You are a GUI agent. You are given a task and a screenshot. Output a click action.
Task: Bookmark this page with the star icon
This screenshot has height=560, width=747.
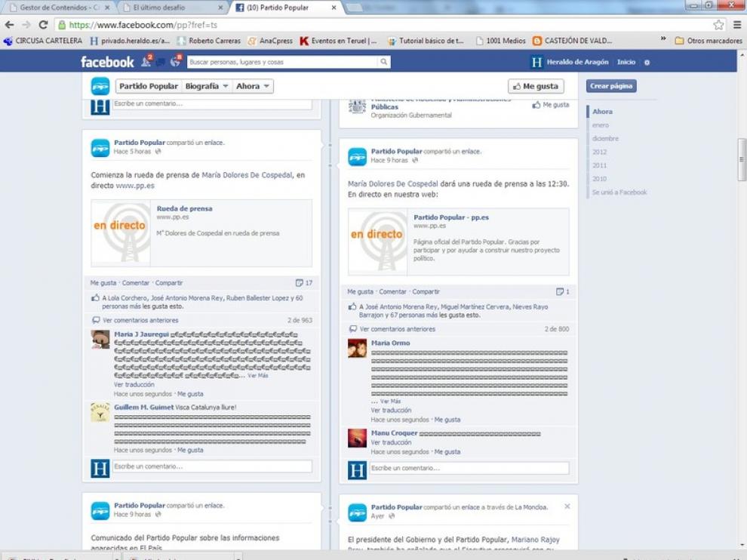pyautogui.click(x=718, y=25)
